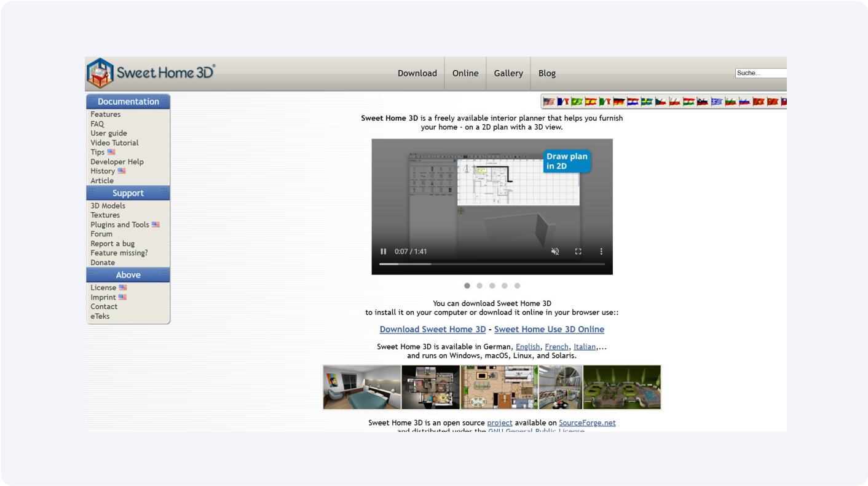Click Sweet Home Use 3D Online link
868x486 pixels.
pos(549,329)
